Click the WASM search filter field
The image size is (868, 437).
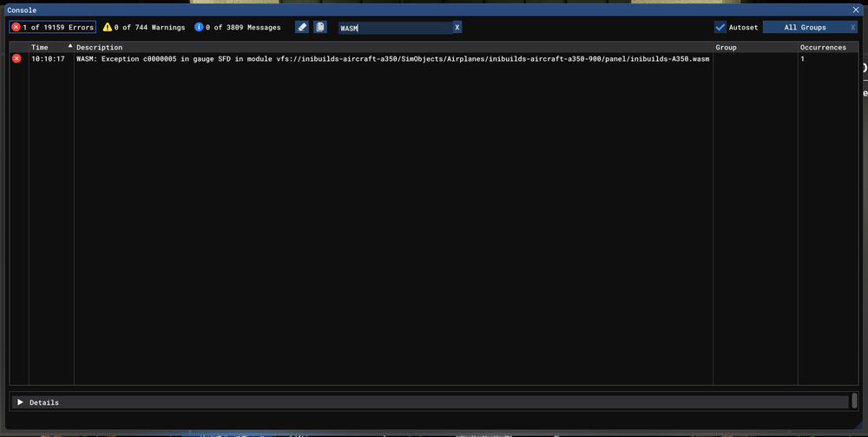pyautogui.click(x=394, y=28)
